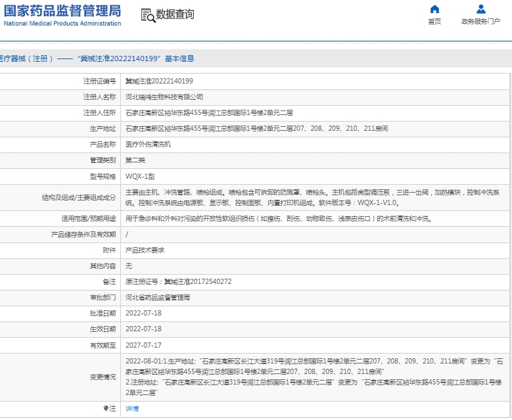Click the 变更情况 change record text
The width and height of the screenshot is (512, 420).
click(x=314, y=377)
